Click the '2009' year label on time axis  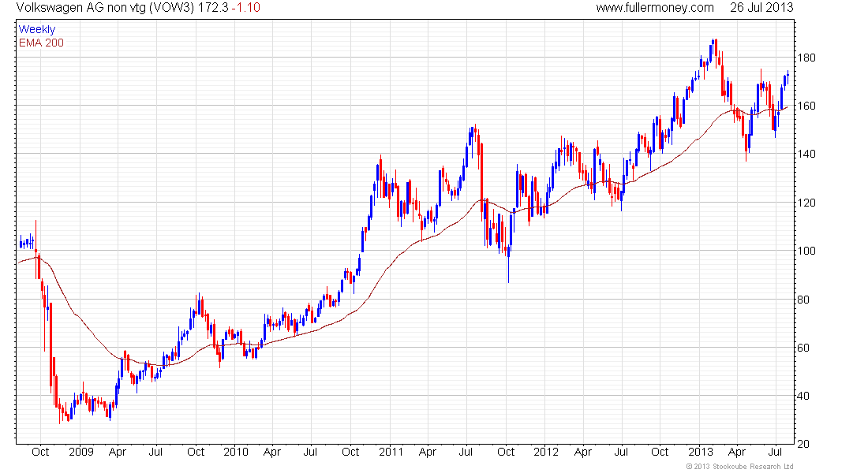(80, 452)
